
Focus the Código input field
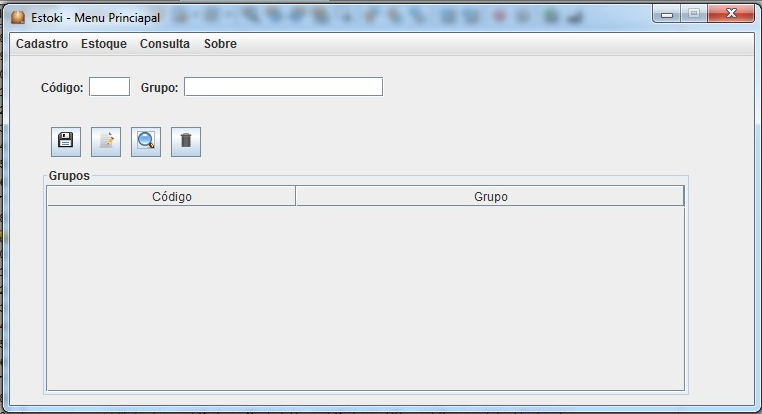coord(109,87)
